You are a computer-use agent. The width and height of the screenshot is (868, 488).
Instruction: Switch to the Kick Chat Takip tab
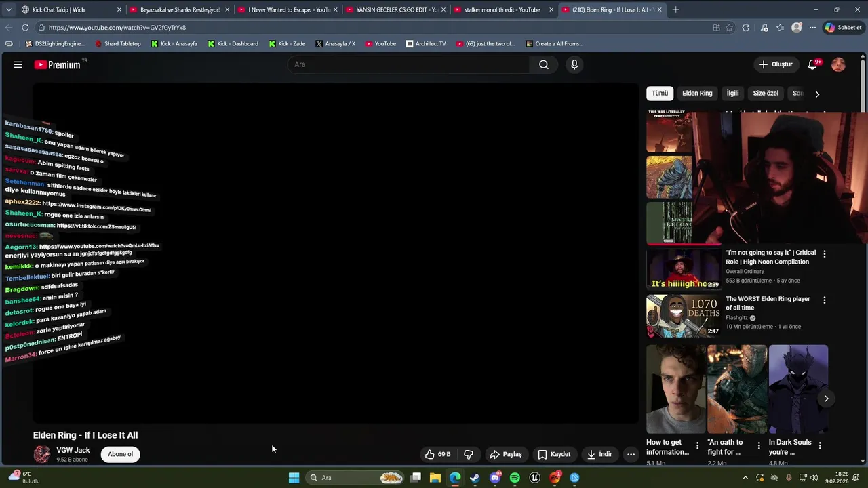click(x=71, y=9)
